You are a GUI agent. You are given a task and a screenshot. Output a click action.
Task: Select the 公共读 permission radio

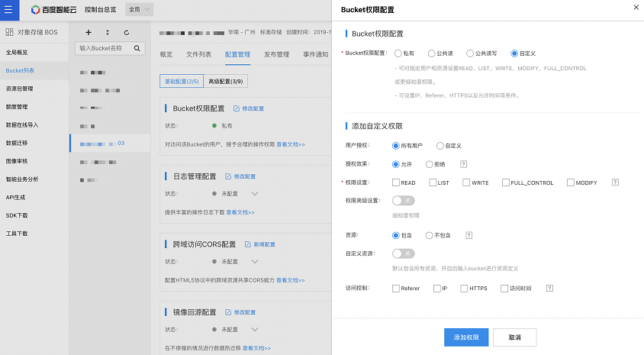click(431, 53)
